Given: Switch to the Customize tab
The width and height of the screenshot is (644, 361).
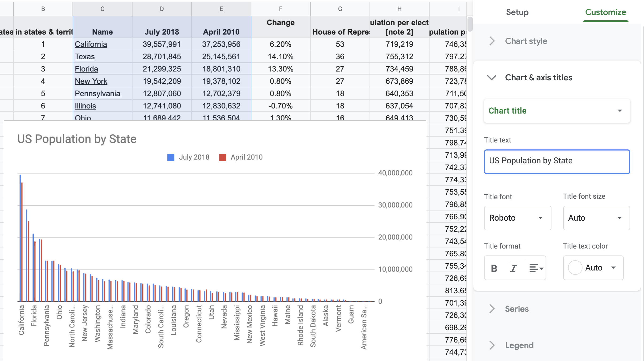Looking at the screenshot, I should coord(605,12).
